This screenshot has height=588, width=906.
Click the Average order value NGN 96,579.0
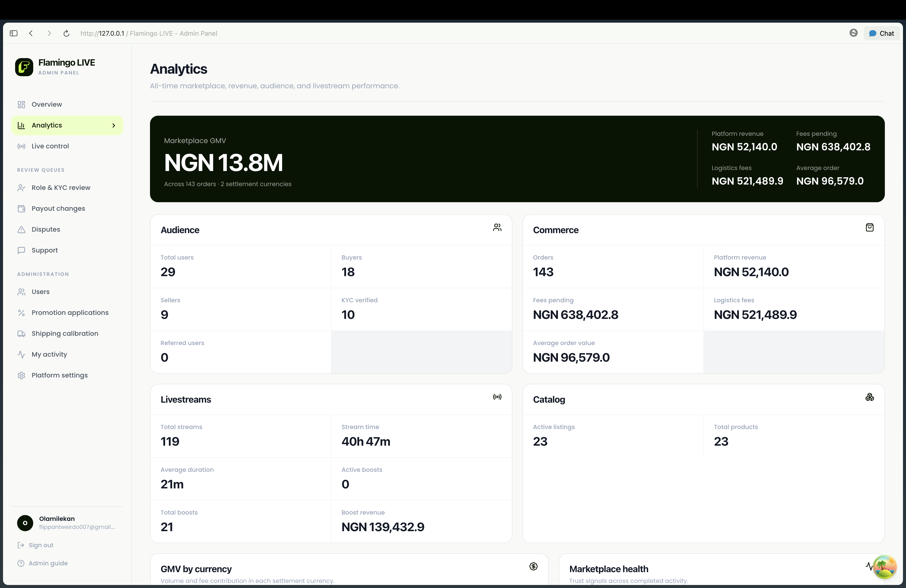(x=571, y=358)
